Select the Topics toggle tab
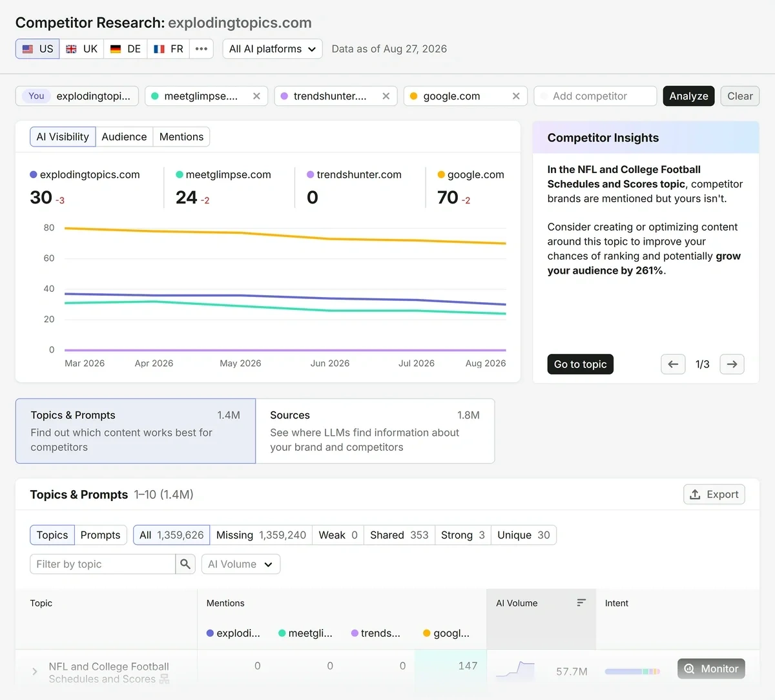Screen dimensions: 775x700 point(52,535)
